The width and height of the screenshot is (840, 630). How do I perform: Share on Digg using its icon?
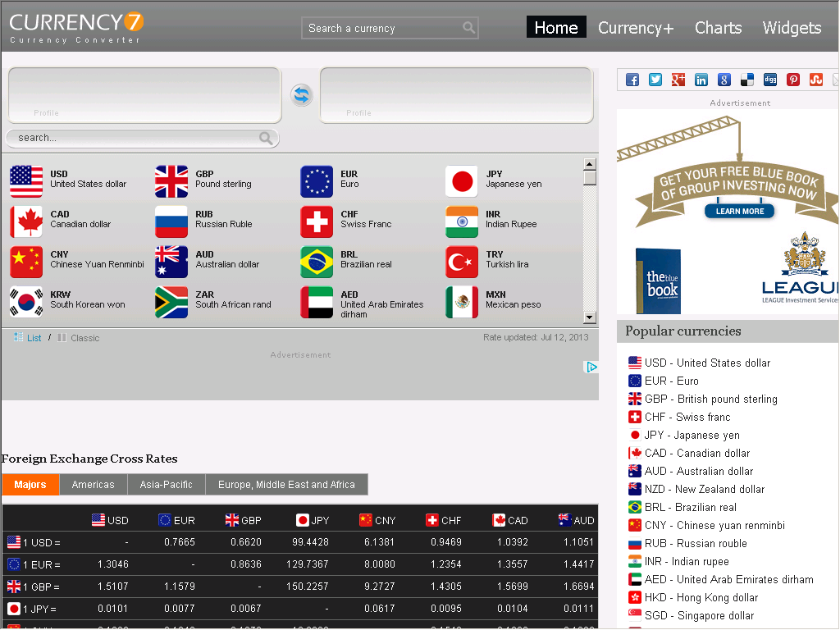click(x=769, y=80)
